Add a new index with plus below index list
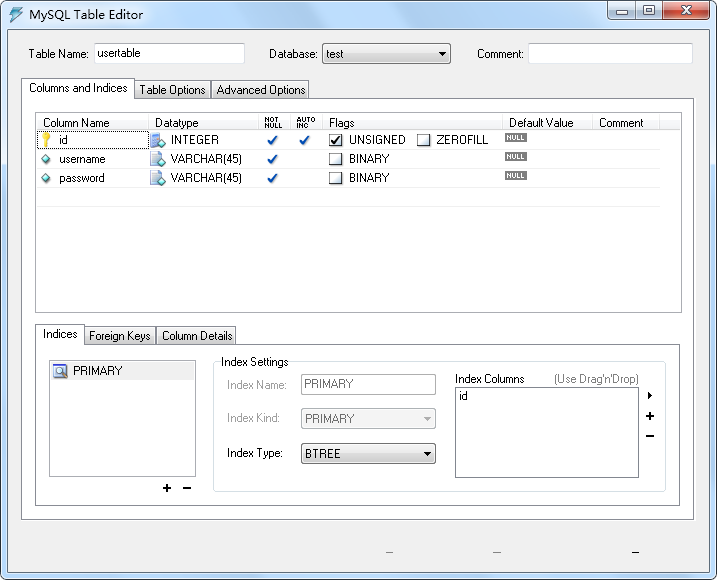The width and height of the screenshot is (717, 580). pos(167,488)
